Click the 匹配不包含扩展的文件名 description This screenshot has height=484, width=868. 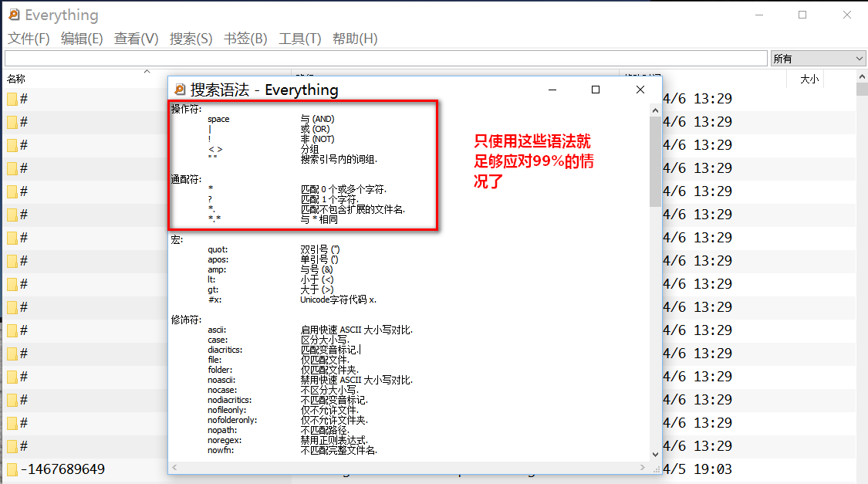click(353, 209)
